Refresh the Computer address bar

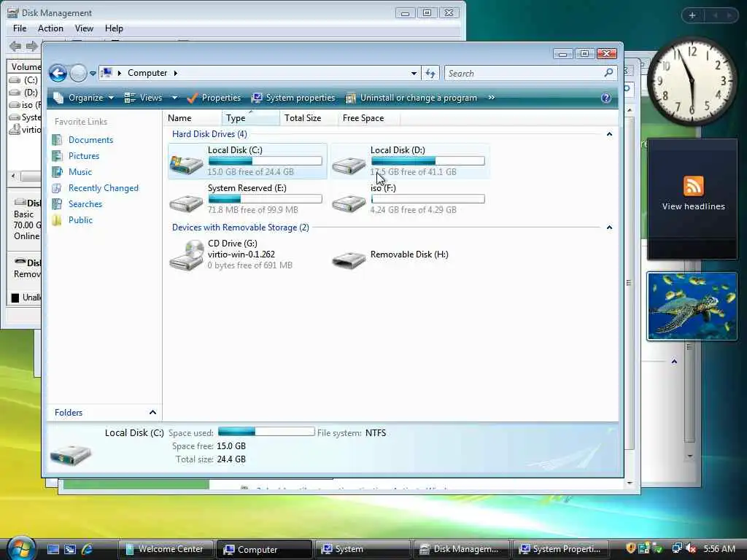430,74
